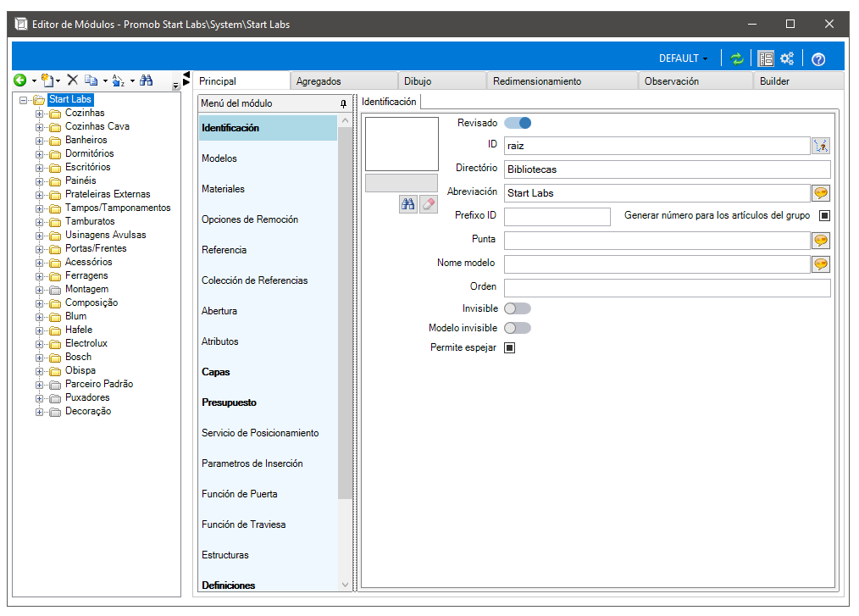859x616 pixels.
Task: Click the binoculars search icon in tree toolbar
Action: coord(147,80)
